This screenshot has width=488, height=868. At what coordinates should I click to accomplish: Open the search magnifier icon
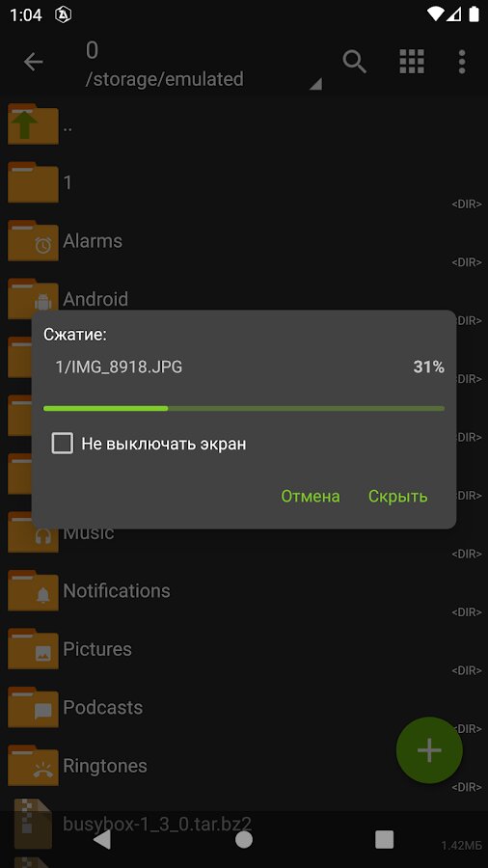355,62
